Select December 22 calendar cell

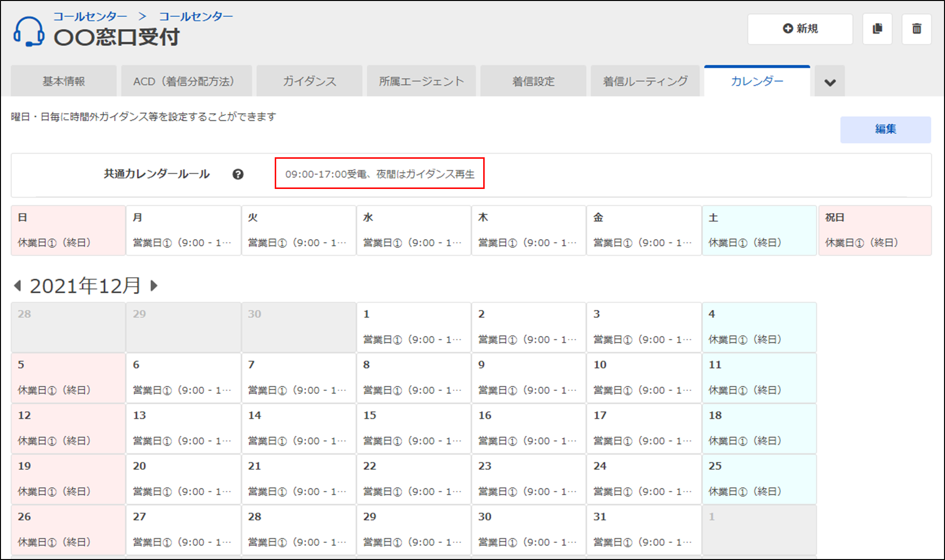click(x=414, y=479)
